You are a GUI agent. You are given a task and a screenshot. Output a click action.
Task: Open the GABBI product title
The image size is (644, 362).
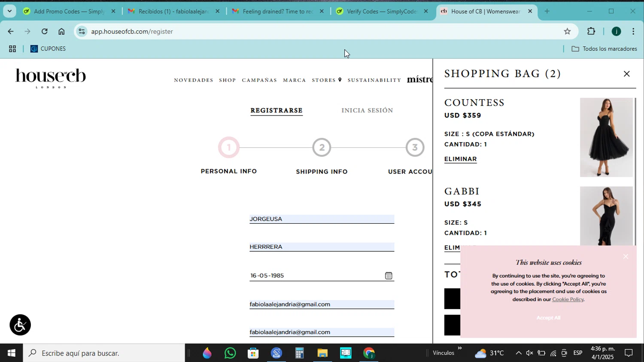click(x=462, y=191)
